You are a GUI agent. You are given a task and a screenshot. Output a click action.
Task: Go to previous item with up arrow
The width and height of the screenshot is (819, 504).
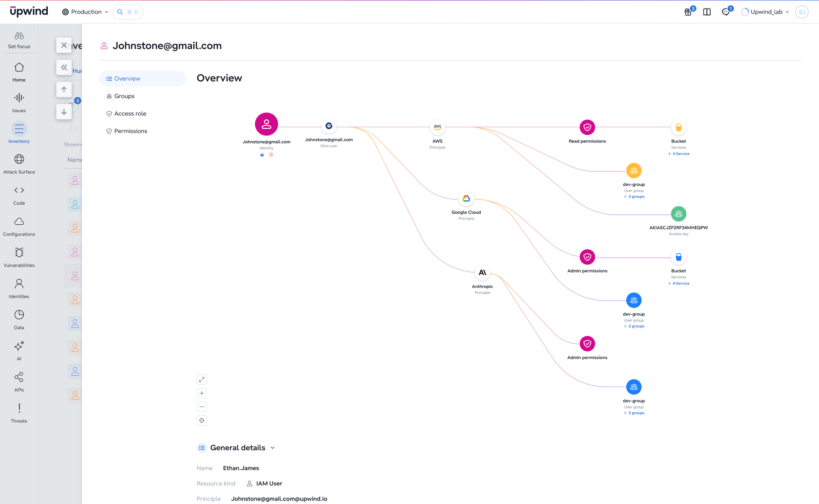pyautogui.click(x=64, y=90)
